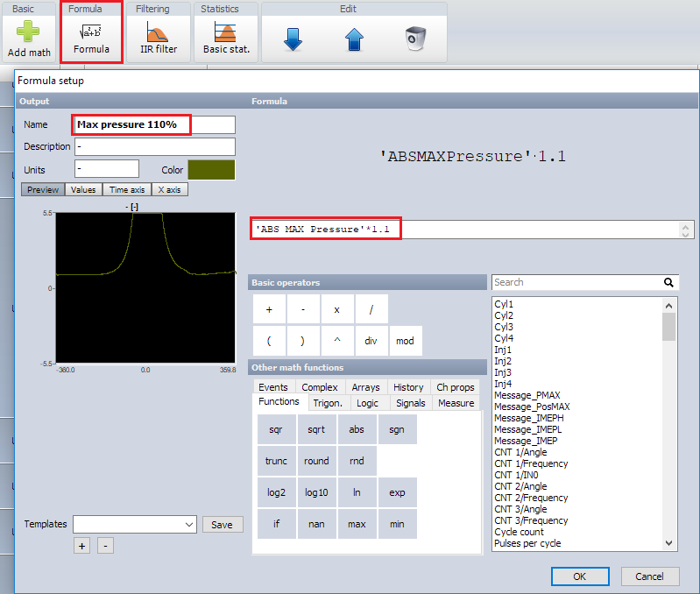
Task: Choose the Basic stat. tool
Action: coord(226,39)
